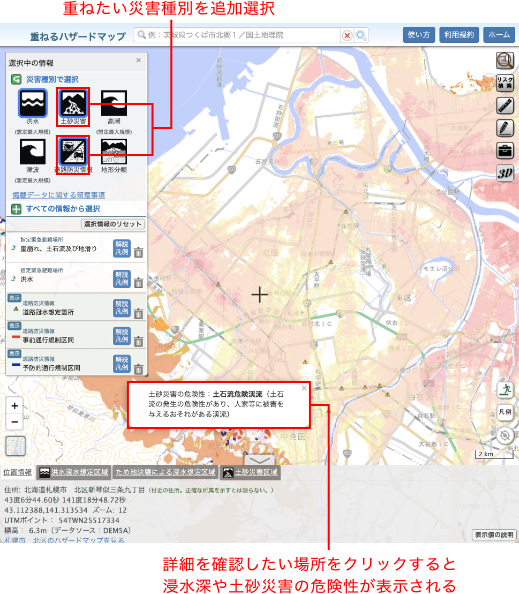This screenshot has height=594, width=519.
Task: Click the 表示値の説明 button
Action: [494, 535]
